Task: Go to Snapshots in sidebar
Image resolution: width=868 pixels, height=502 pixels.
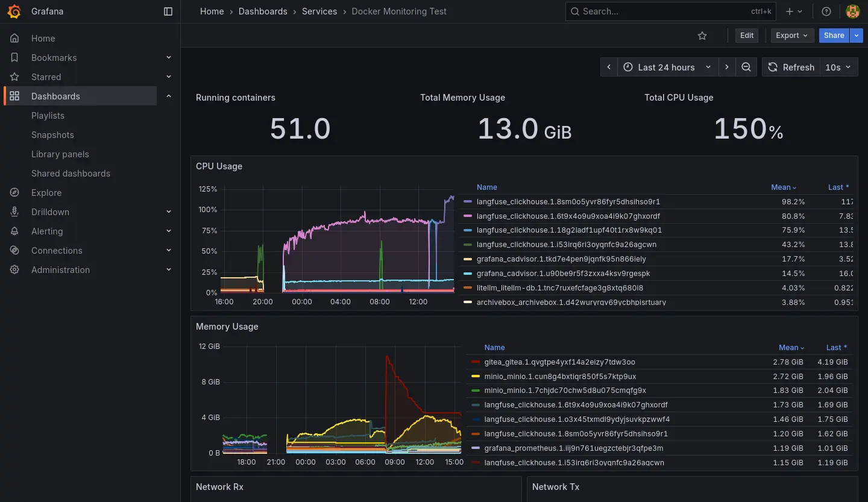Action: pyautogui.click(x=52, y=135)
